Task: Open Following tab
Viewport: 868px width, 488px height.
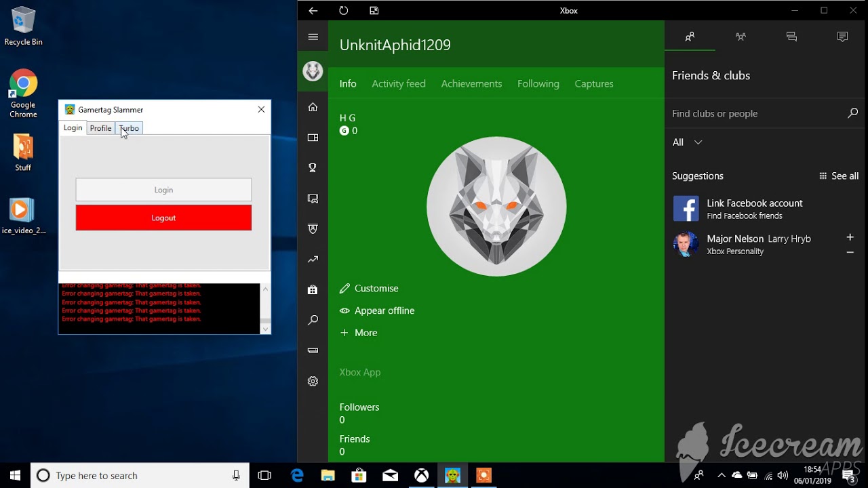Action: pyautogui.click(x=538, y=84)
